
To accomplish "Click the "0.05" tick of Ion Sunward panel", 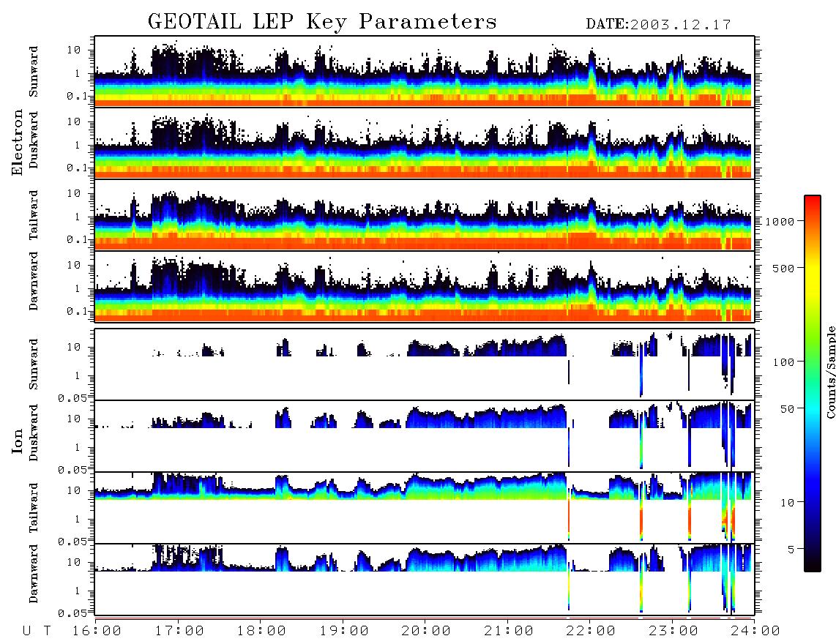I will [x=72, y=397].
